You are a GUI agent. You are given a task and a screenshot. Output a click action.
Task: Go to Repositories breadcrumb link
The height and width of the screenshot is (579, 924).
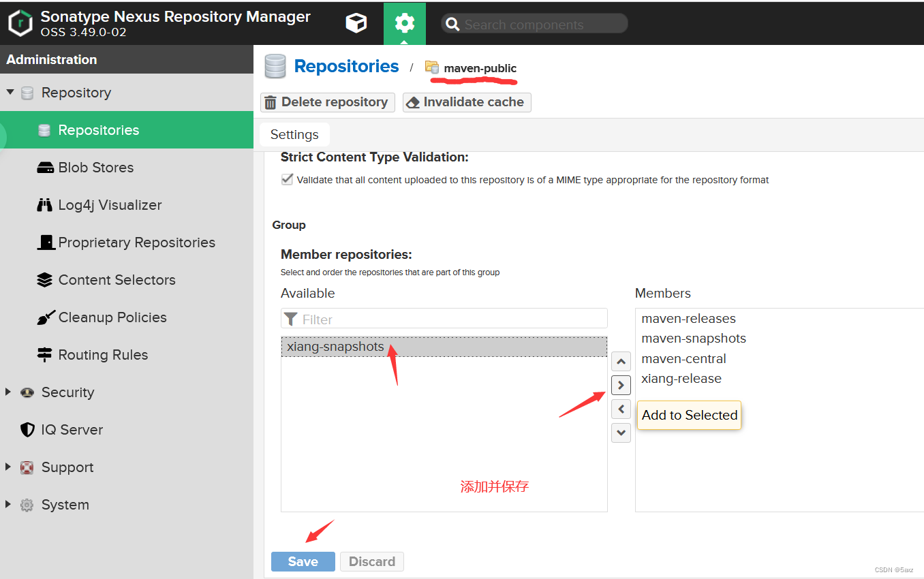[346, 66]
